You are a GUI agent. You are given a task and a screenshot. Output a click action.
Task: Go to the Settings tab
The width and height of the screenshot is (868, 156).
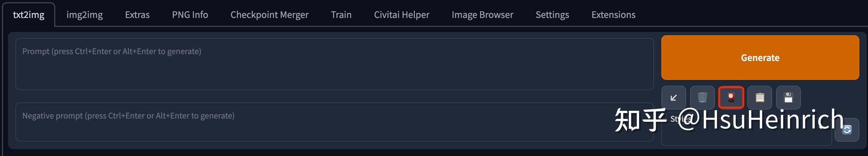click(x=552, y=15)
